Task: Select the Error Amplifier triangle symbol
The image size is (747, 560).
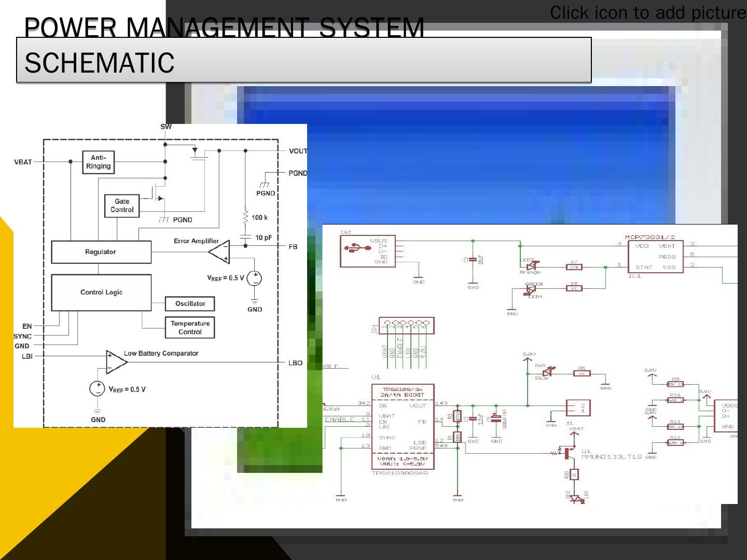Action: click(219, 252)
